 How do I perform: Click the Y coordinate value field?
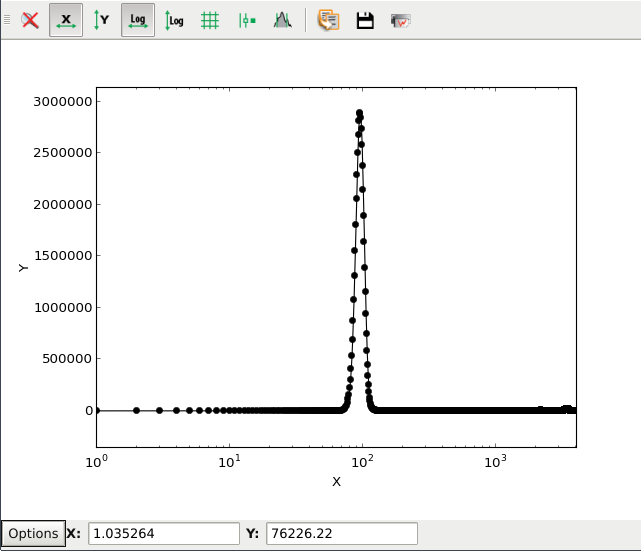(341, 534)
